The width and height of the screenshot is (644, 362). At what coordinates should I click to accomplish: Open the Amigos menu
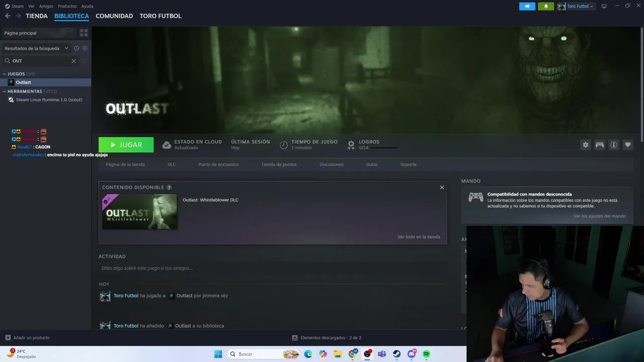[x=46, y=6]
